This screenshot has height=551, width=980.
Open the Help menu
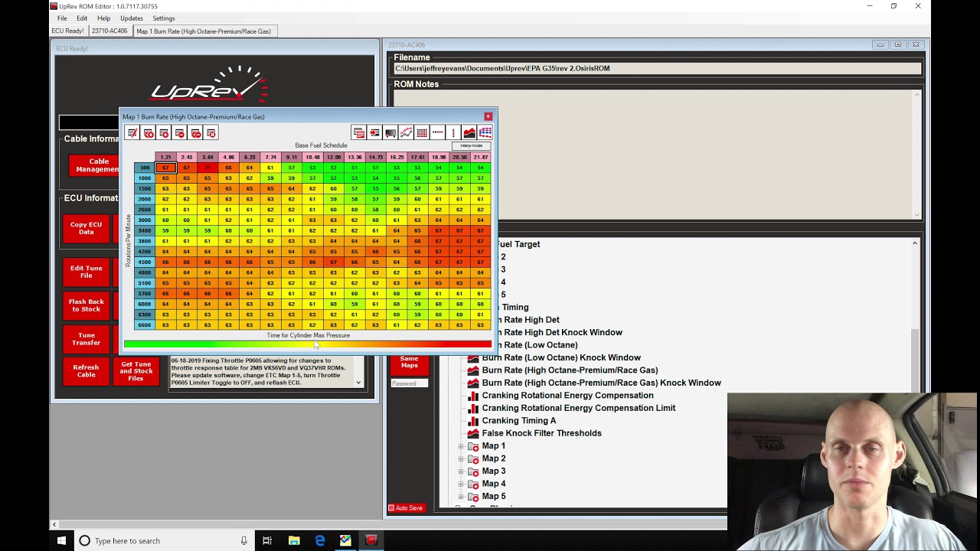click(x=104, y=18)
